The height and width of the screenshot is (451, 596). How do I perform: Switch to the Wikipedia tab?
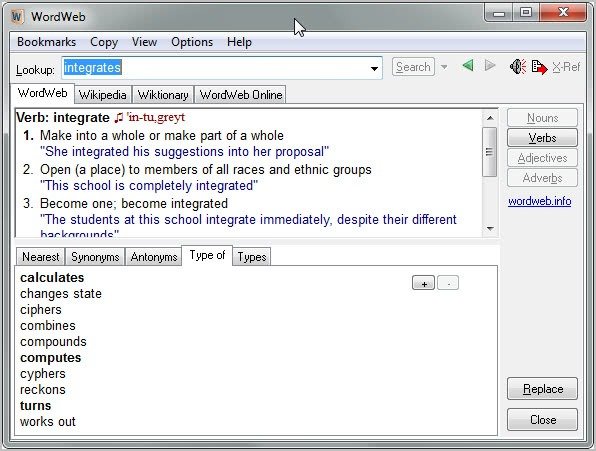103,95
